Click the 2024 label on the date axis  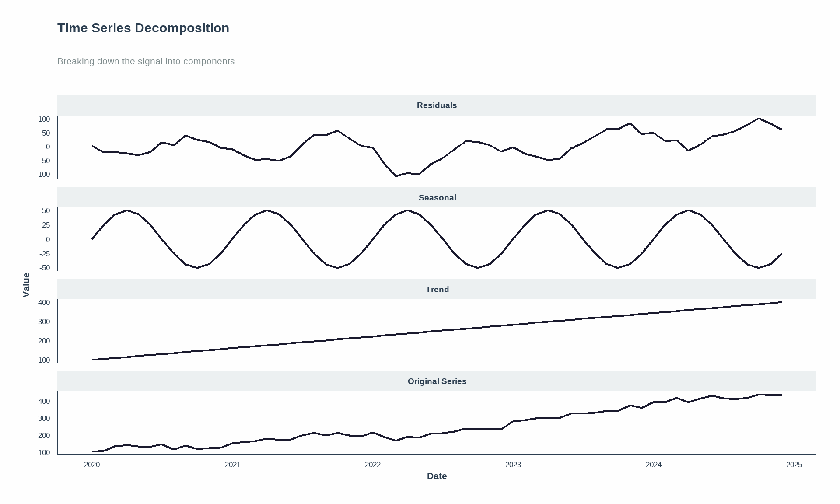click(x=654, y=465)
